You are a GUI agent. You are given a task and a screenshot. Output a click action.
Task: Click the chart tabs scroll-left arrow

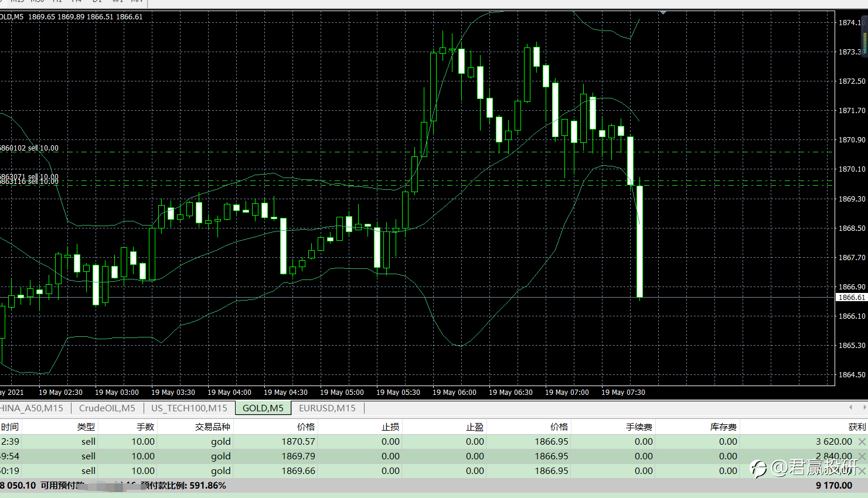pyautogui.click(x=850, y=407)
